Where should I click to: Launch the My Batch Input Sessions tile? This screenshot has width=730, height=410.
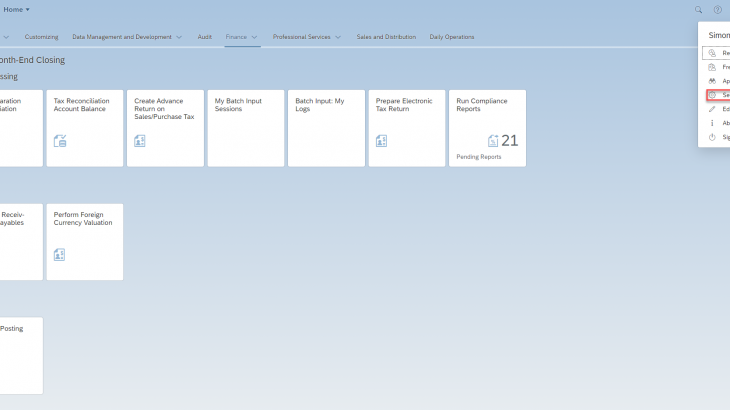[x=246, y=128]
